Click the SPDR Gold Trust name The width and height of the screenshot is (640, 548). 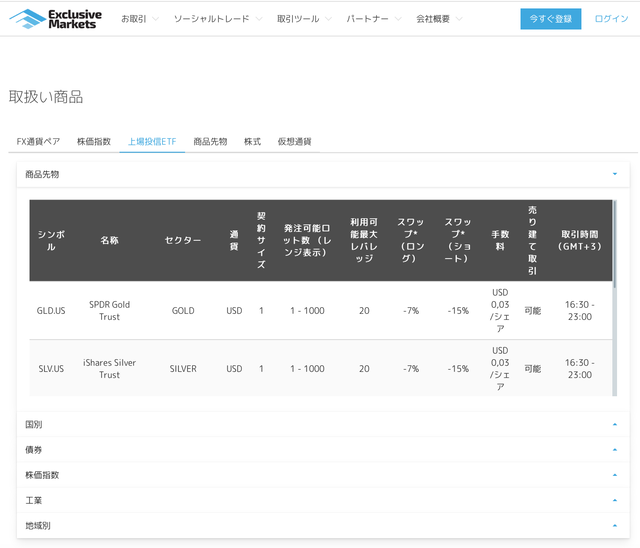[109, 311]
